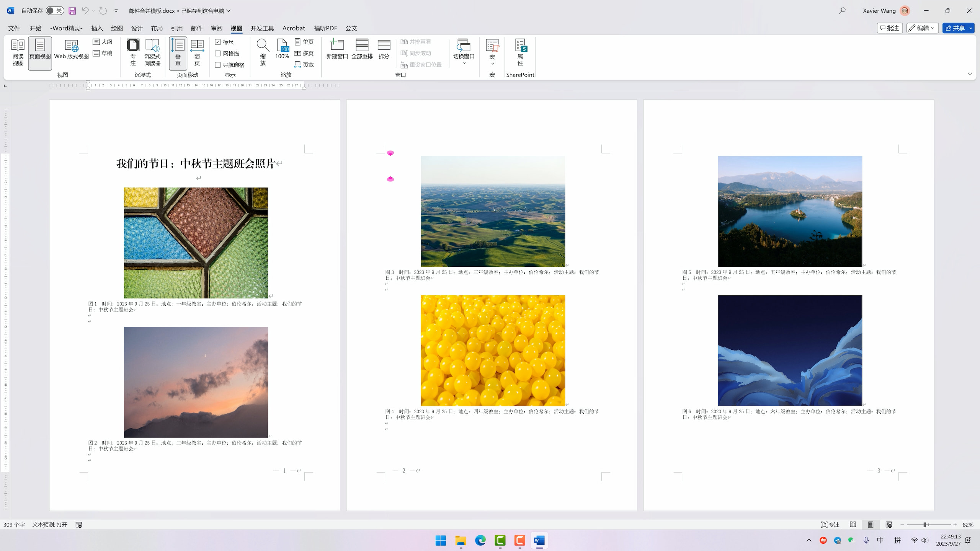The image size is (980, 551).
Task: Click the document title heading text
Action: point(196,164)
